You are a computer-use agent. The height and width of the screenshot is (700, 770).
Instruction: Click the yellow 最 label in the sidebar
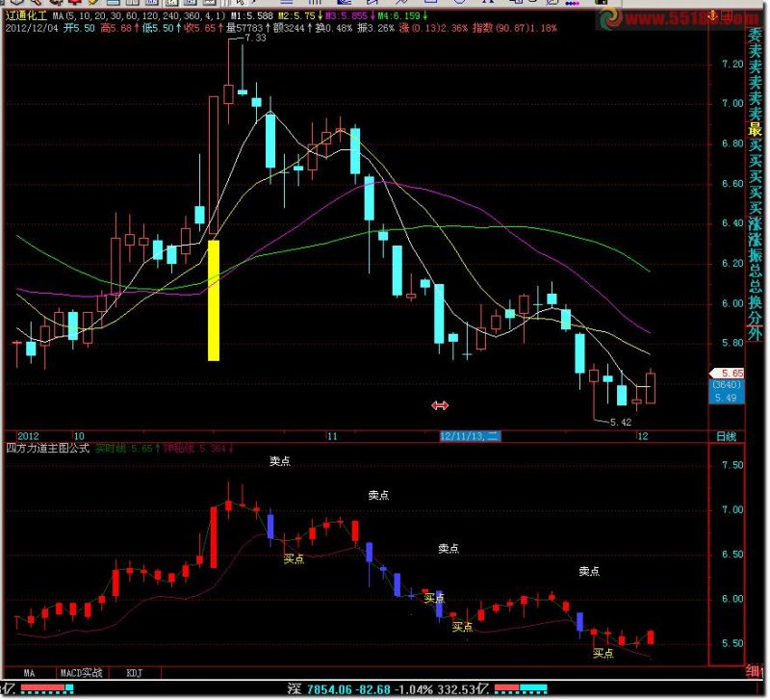755,130
